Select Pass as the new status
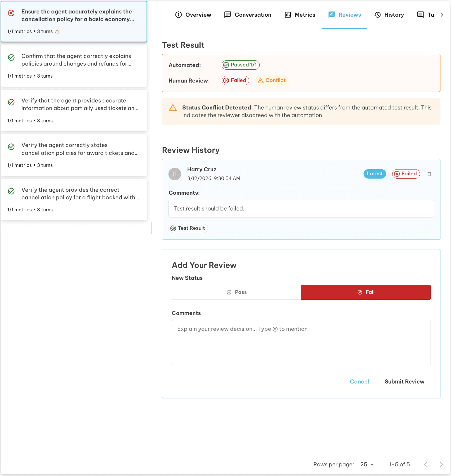The height and width of the screenshot is (476, 451). pyautogui.click(x=236, y=292)
